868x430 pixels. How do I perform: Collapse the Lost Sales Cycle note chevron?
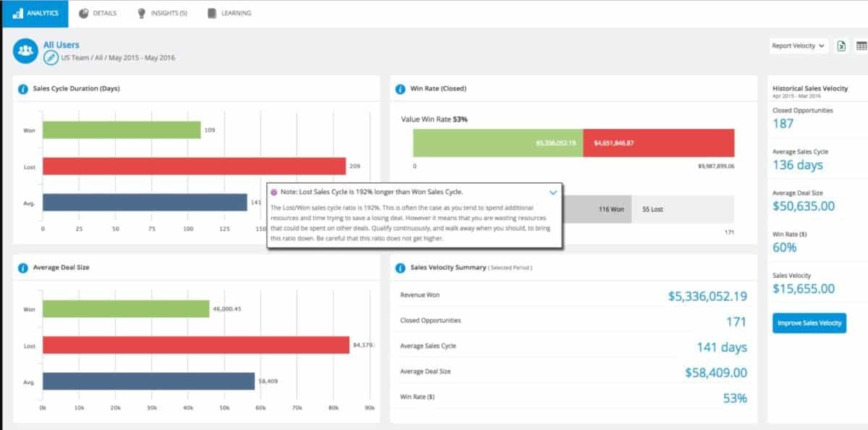tap(553, 193)
